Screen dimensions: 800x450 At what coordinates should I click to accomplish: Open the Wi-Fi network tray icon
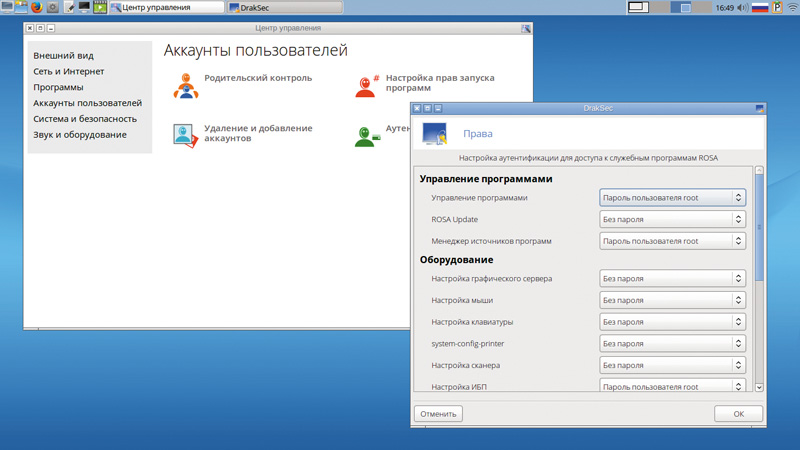click(x=792, y=8)
